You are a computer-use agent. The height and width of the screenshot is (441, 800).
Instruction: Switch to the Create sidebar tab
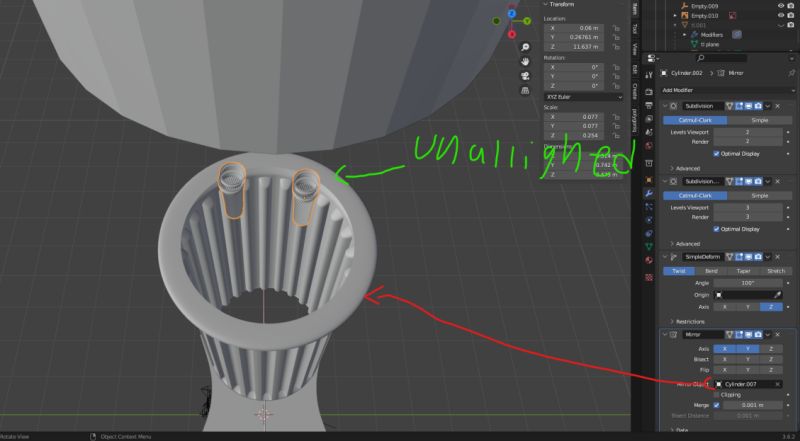point(635,91)
